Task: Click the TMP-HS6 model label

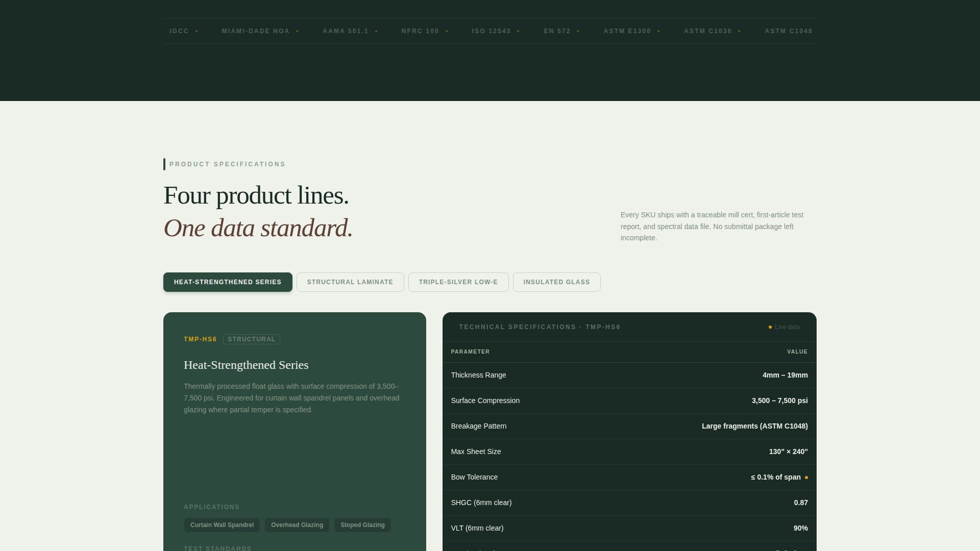Action: click(x=200, y=339)
